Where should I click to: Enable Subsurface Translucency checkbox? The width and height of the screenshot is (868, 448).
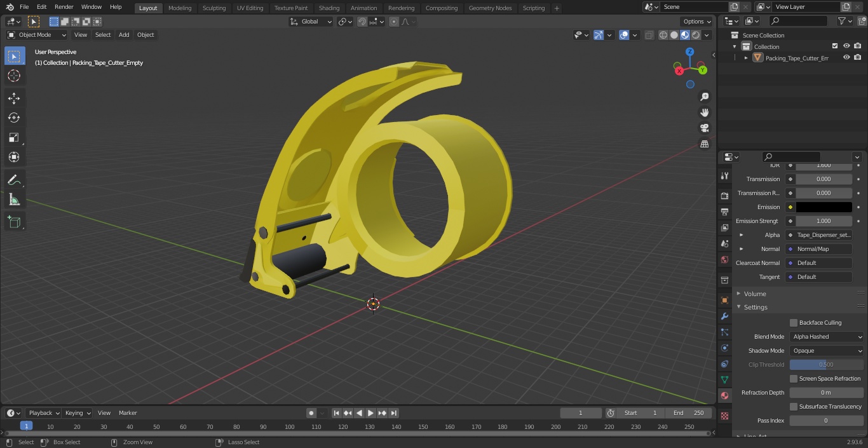(794, 407)
